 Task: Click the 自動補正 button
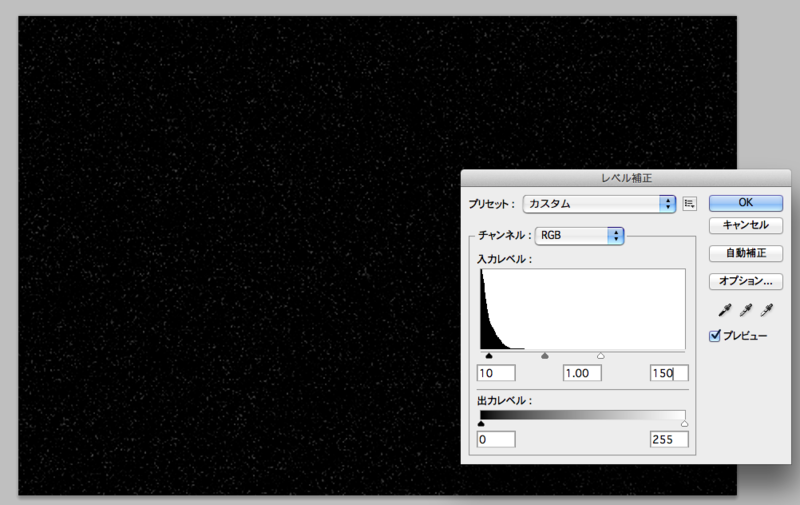tap(745, 253)
